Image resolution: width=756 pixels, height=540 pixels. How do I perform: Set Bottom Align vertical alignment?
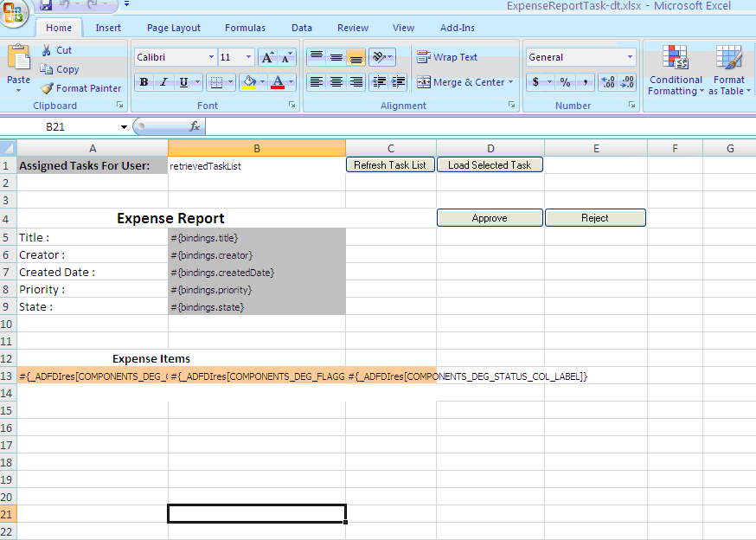[356, 57]
